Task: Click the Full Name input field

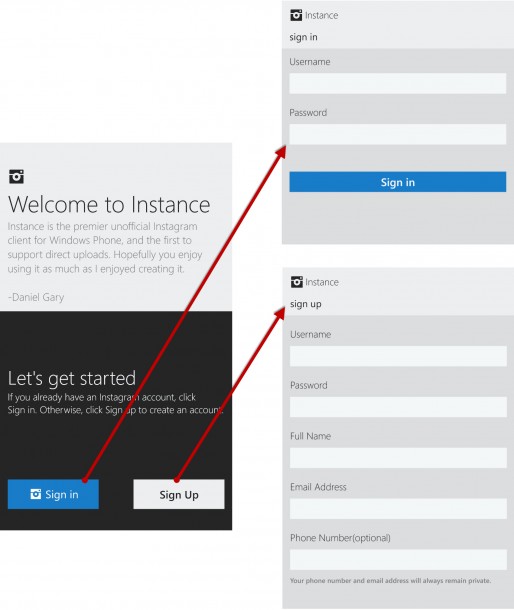Action: pos(398,458)
